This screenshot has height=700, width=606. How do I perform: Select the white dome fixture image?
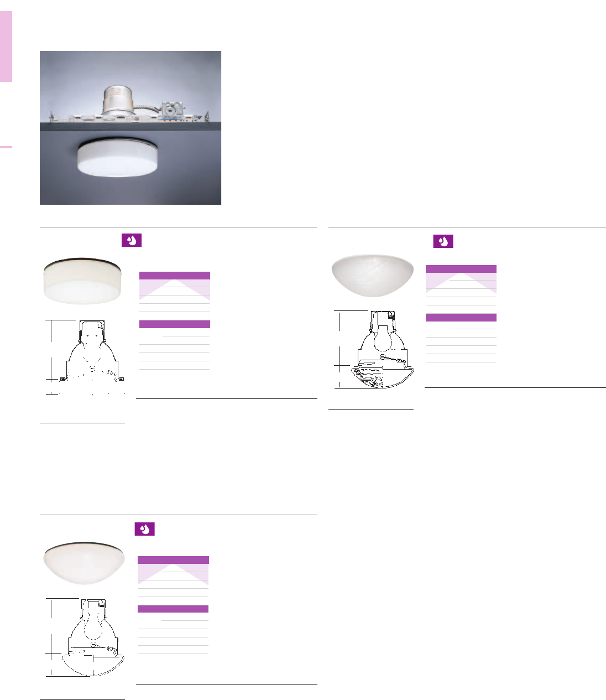click(x=83, y=559)
